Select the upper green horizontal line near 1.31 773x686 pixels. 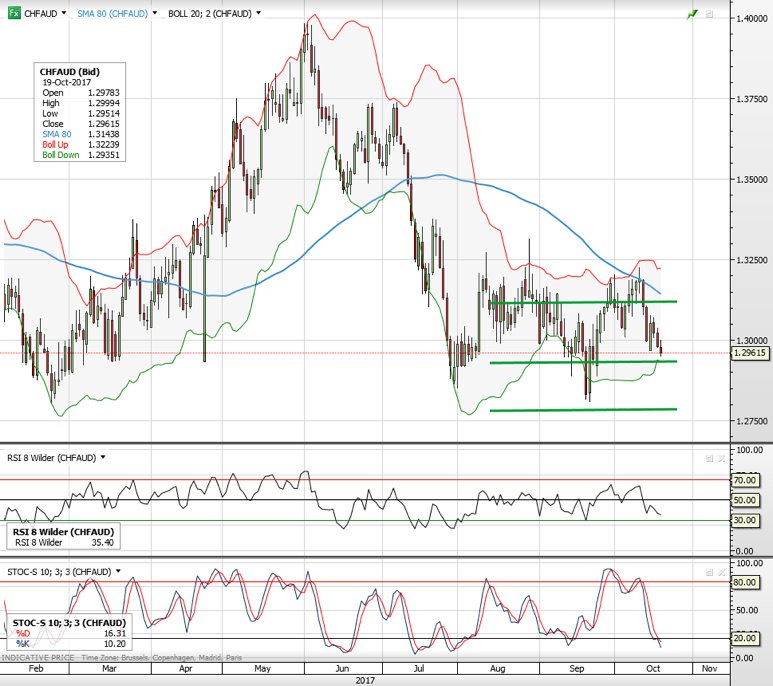[x=584, y=302]
